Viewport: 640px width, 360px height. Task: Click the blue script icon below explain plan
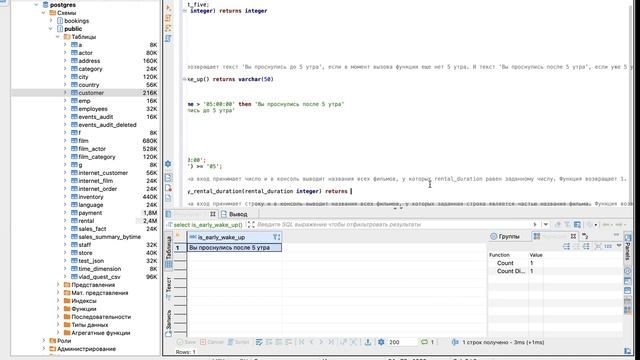pos(169,38)
